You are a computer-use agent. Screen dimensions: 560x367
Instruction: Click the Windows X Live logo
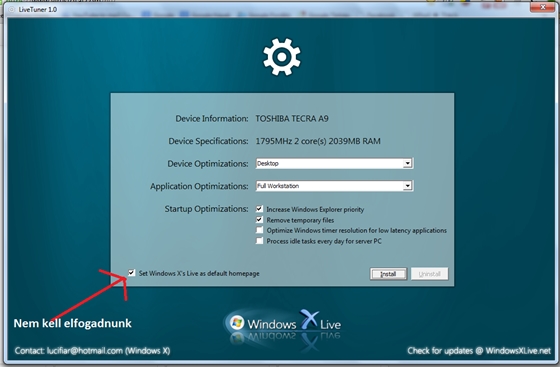284,324
